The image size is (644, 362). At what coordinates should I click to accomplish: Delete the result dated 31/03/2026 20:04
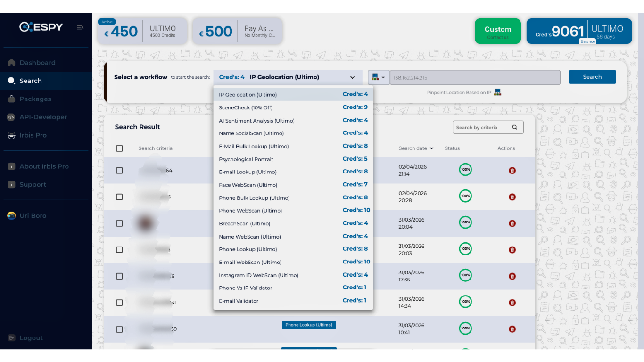512,223
